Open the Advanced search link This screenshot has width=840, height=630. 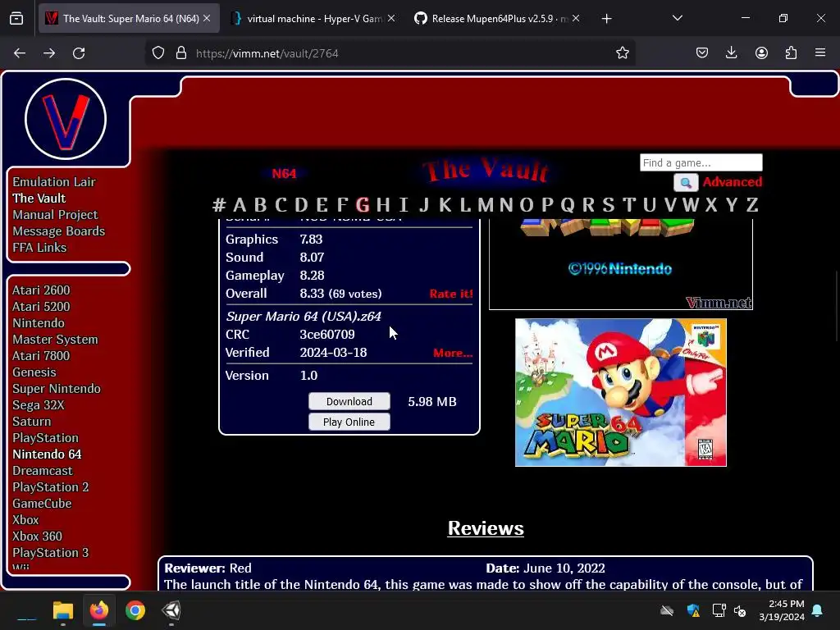[733, 182]
